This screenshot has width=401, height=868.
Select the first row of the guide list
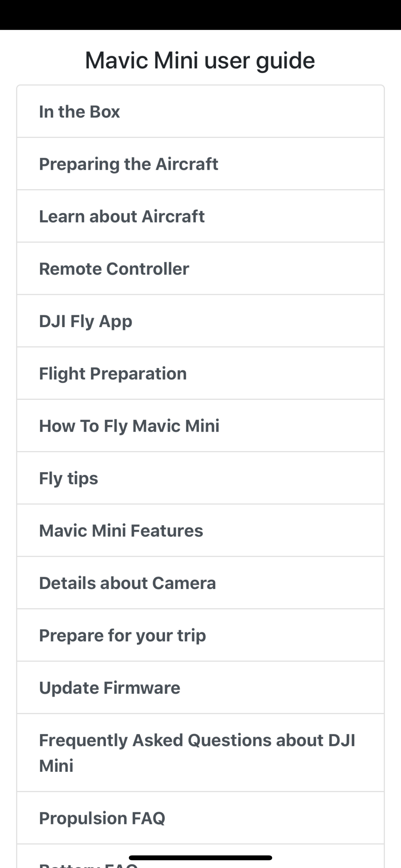tap(200, 111)
